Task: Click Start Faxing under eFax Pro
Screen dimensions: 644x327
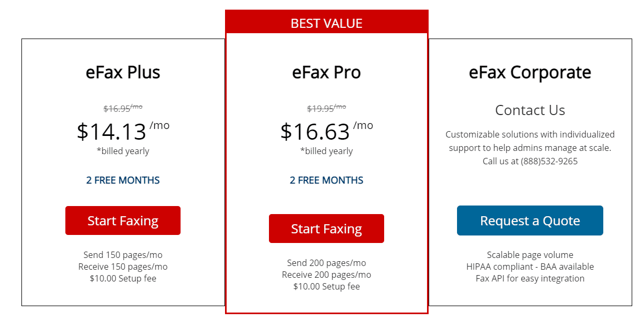Action: point(326,229)
